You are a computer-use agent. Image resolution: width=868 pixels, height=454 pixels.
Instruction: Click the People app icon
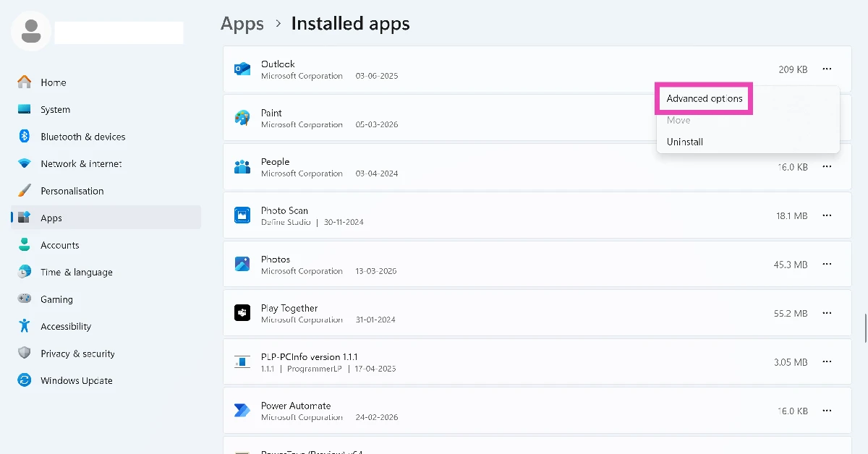point(242,167)
